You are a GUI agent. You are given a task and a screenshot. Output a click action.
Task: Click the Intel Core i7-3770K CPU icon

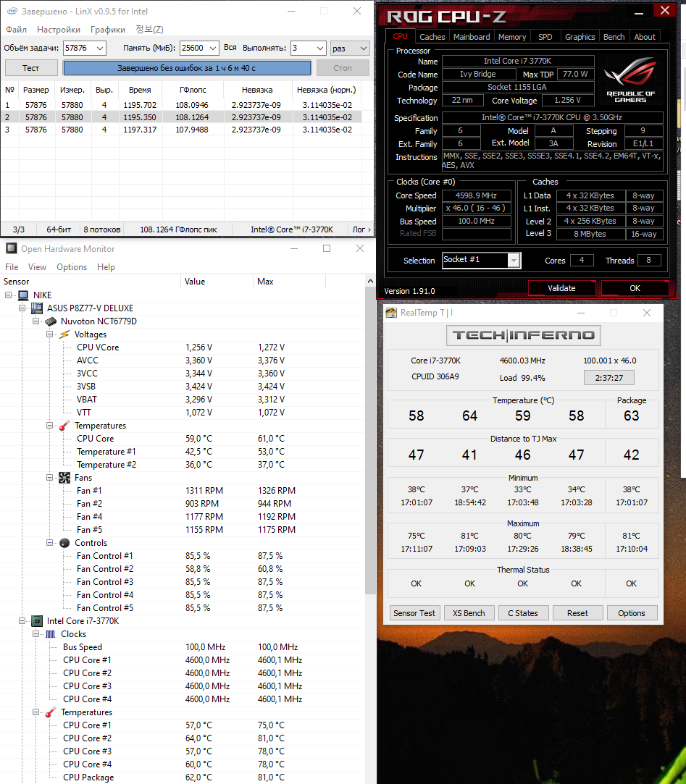[37, 621]
